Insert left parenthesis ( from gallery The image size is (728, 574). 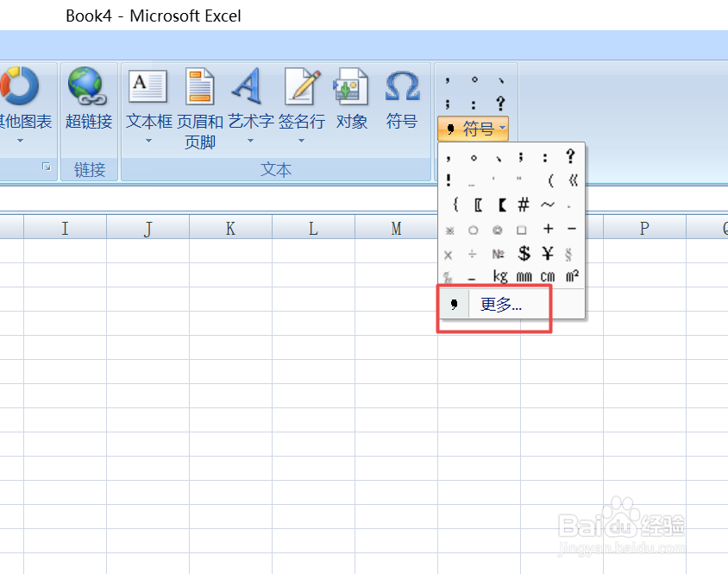tap(550, 180)
